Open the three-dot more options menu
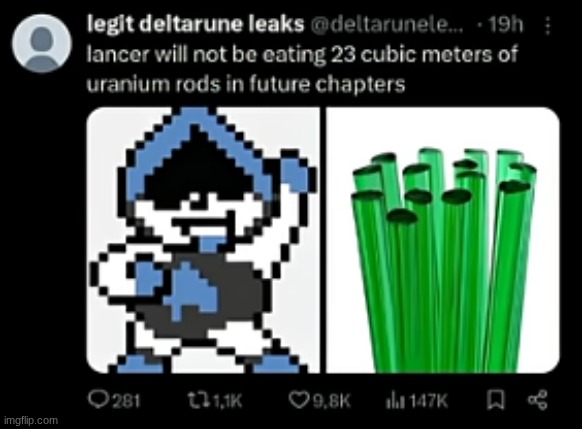Viewport: 582px width, 429px height. 547,25
